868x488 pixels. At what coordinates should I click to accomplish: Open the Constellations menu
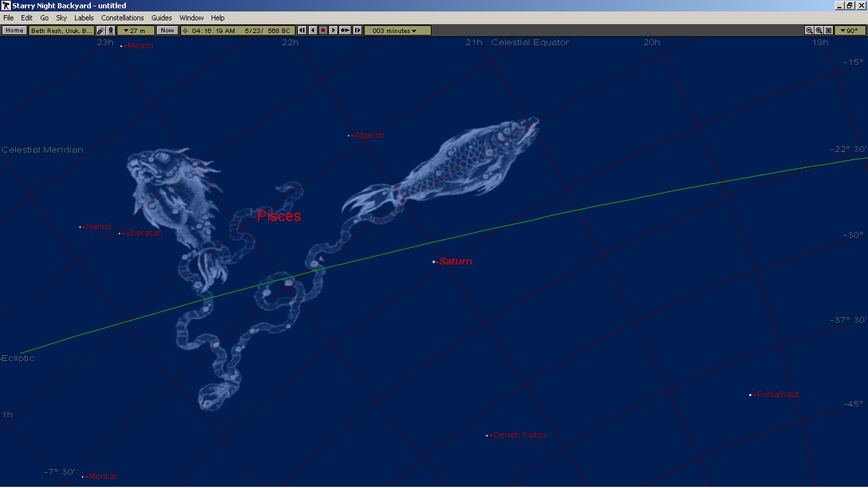coord(123,18)
